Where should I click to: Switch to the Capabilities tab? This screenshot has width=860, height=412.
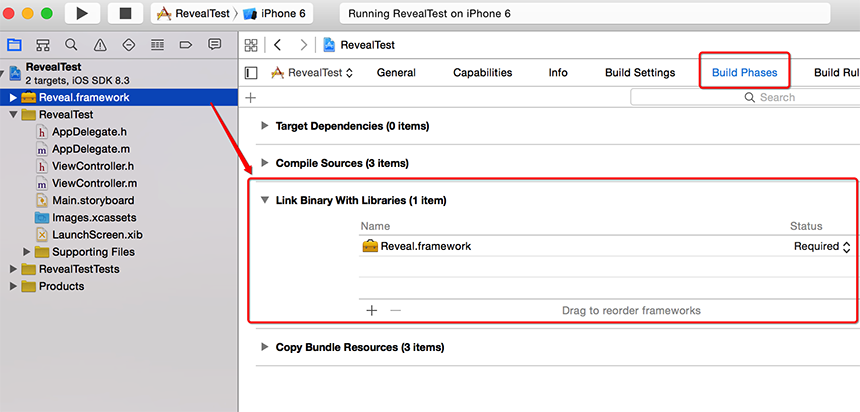point(483,72)
